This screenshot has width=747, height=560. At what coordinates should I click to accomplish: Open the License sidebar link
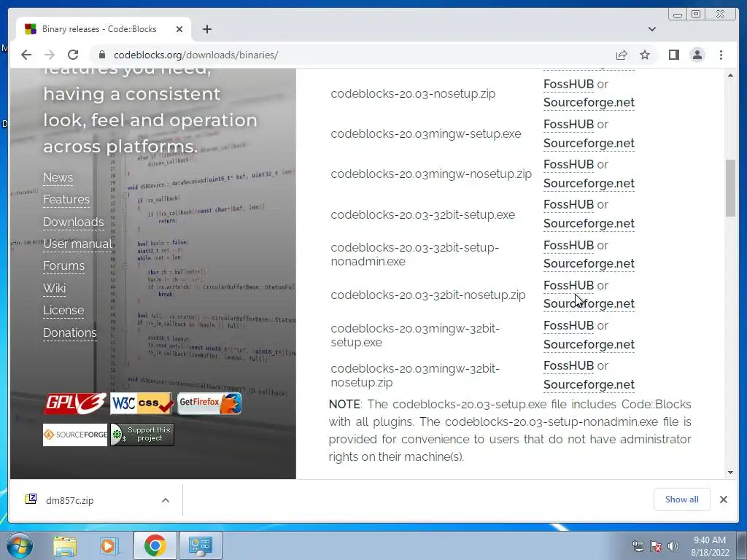pos(63,310)
